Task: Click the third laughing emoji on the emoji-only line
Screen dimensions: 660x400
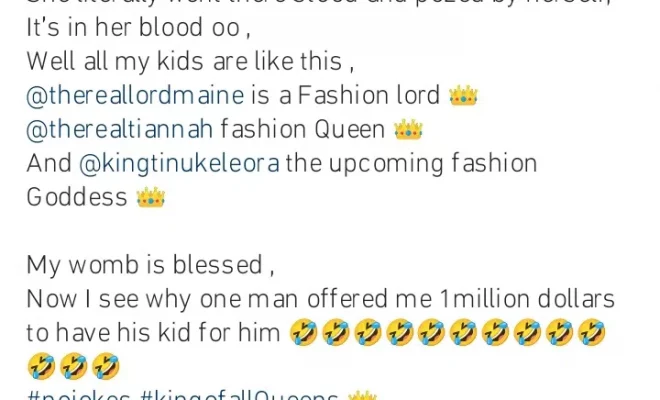Action: click(x=106, y=366)
